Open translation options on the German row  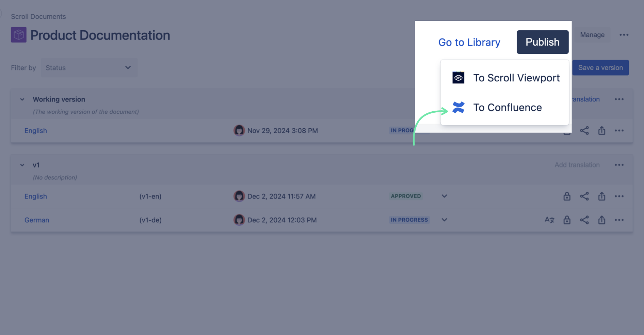coord(549,220)
